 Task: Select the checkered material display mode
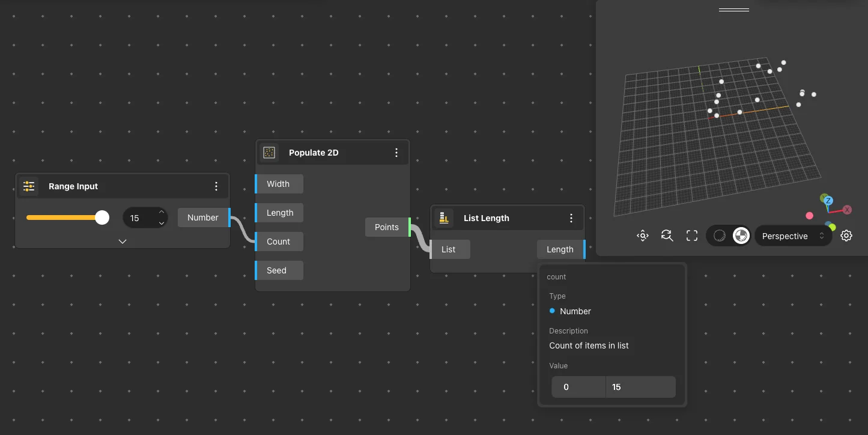pos(741,236)
